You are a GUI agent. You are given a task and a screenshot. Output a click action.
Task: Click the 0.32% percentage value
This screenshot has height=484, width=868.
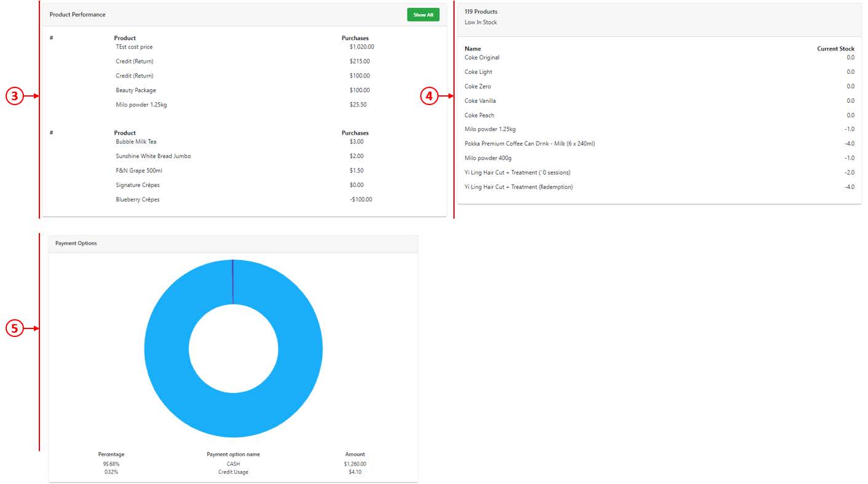pos(111,472)
